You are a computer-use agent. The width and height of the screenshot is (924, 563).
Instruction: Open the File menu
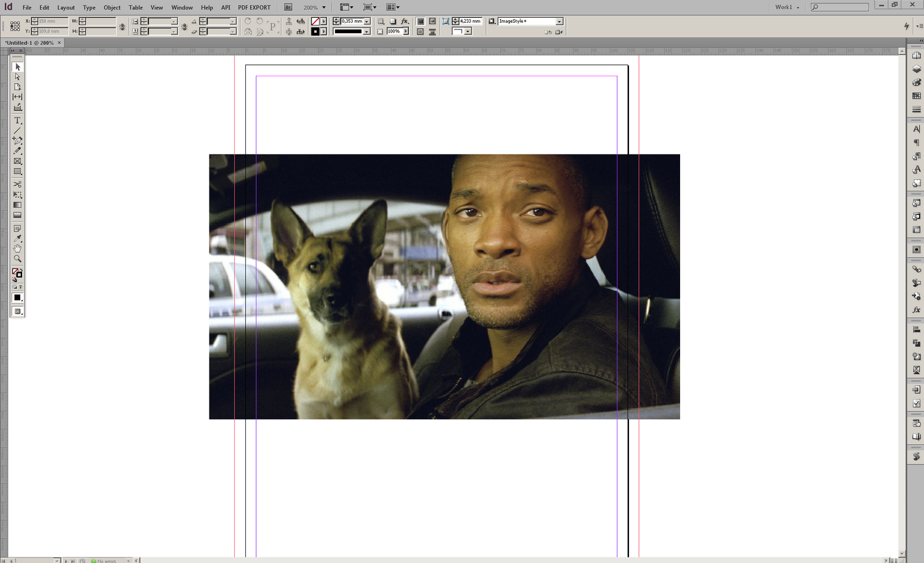[x=27, y=7]
